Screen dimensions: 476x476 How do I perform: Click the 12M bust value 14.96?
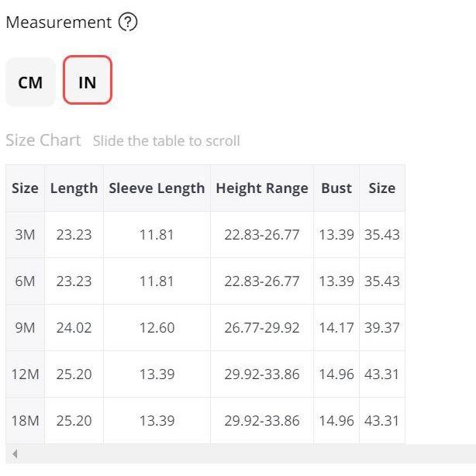tap(336, 374)
